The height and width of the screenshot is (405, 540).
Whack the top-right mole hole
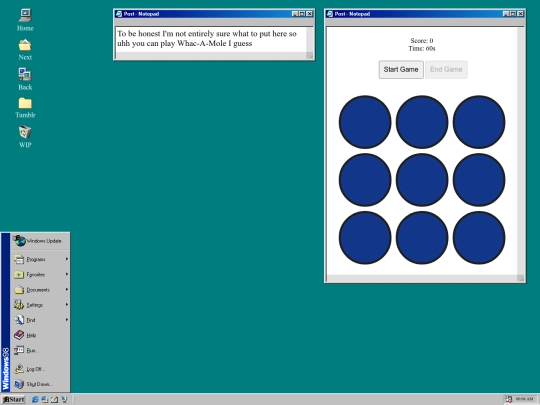[479, 122]
